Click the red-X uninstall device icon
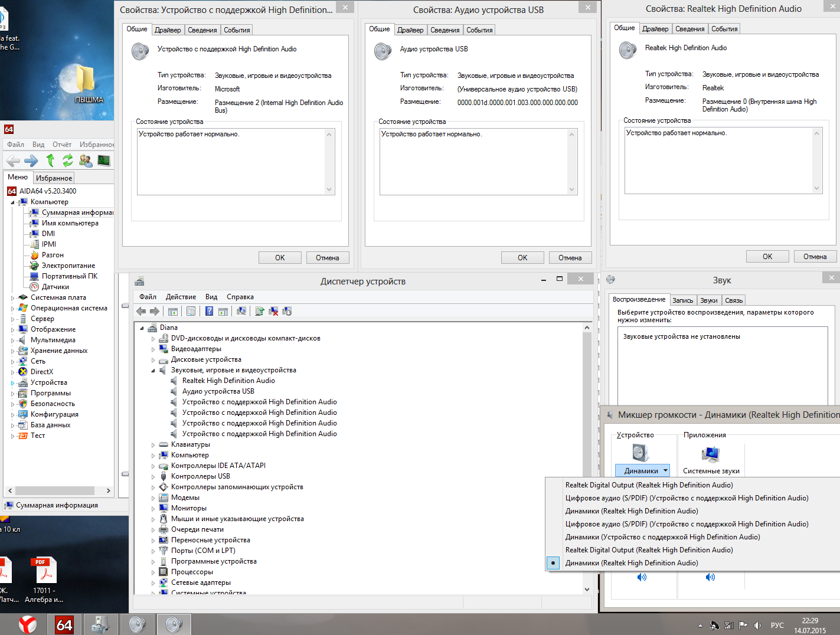Viewport: 840px width, 635px height. [273, 312]
